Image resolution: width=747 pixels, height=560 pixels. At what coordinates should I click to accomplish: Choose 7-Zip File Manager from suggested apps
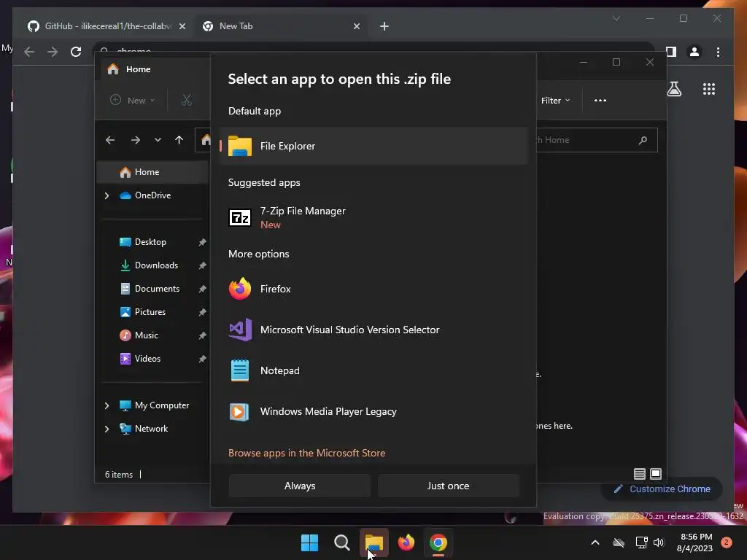click(x=374, y=217)
